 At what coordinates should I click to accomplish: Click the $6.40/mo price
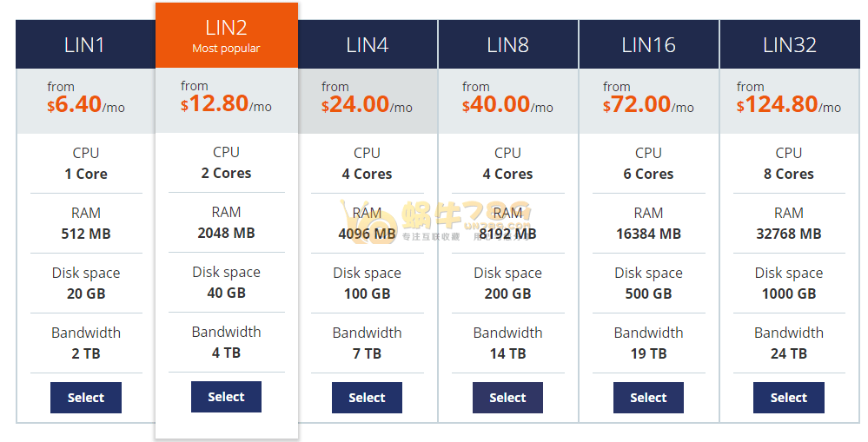coord(86,104)
